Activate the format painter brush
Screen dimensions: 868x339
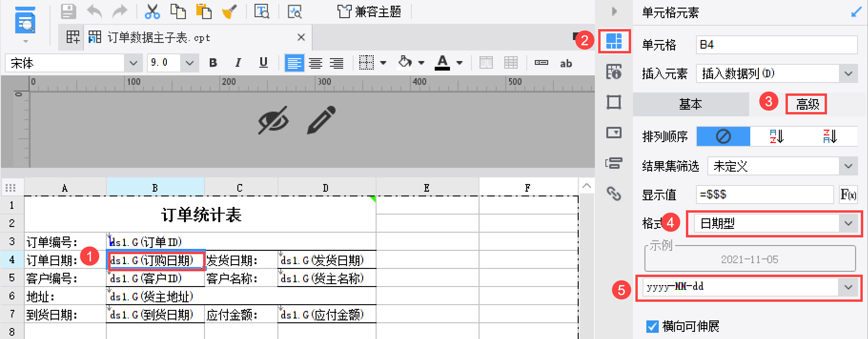coord(230,11)
